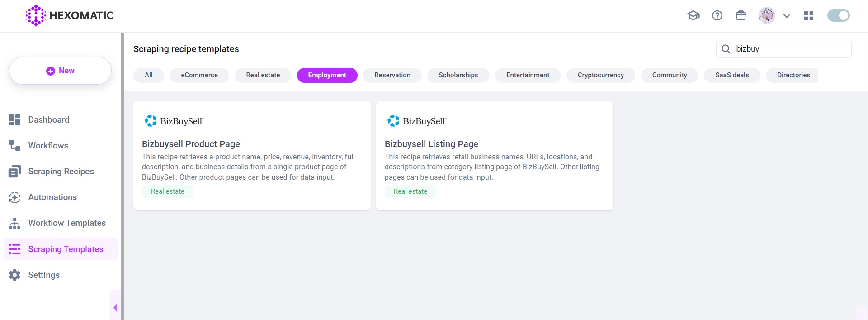Open the help question mark icon
868x320 pixels.
pyautogui.click(x=717, y=16)
